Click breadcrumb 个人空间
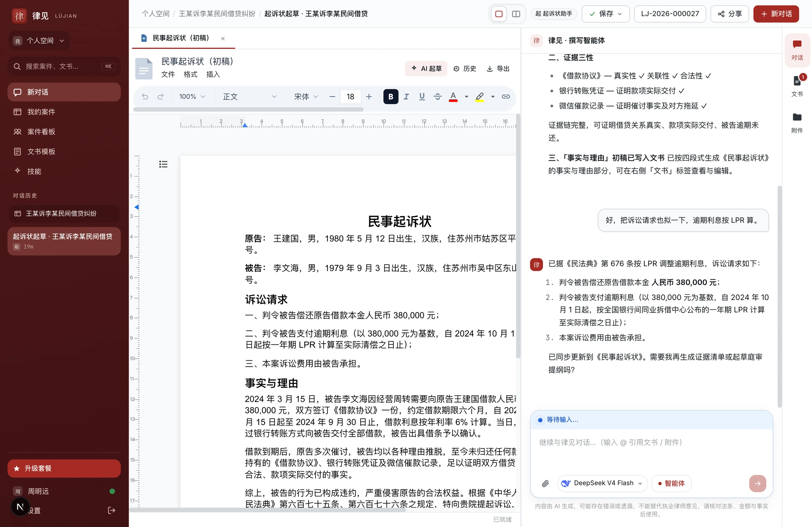This screenshot has width=812, height=527. 155,14
